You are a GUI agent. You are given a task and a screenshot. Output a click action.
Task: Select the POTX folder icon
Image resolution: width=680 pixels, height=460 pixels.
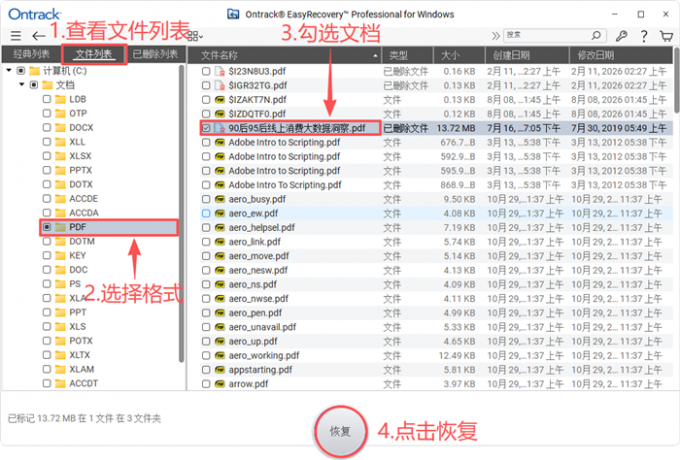(x=60, y=341)
